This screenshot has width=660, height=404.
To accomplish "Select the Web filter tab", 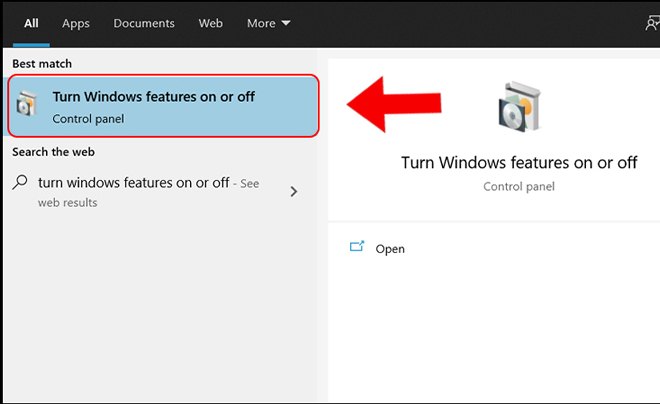I will pyautogui.click(x=210, y=23).
